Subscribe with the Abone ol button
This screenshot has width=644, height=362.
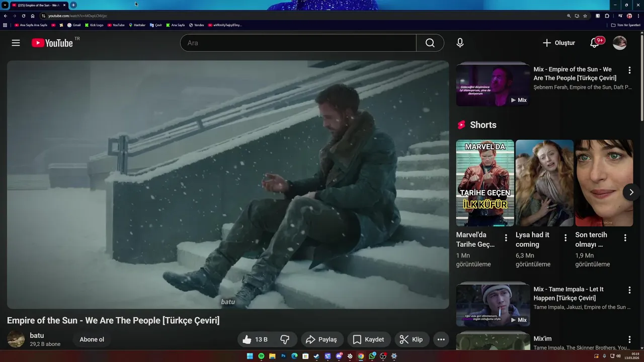point(92,339)
